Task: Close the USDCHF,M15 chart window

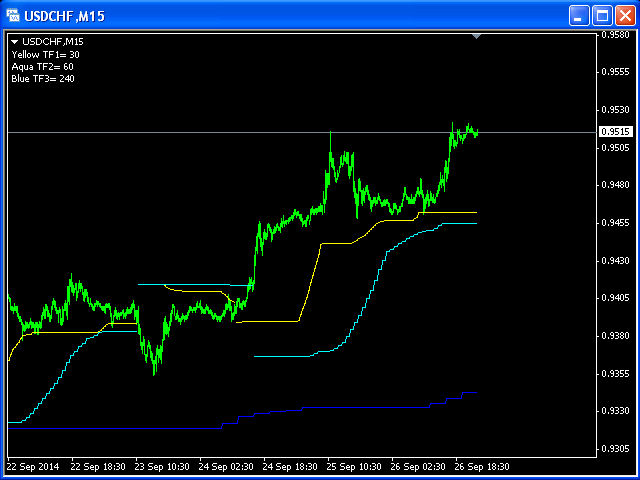Action: click(625, 16)
